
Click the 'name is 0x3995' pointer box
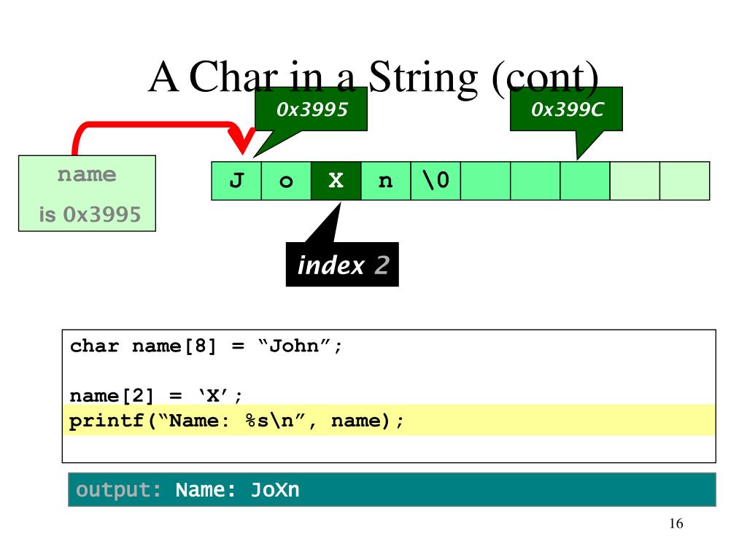88,193
